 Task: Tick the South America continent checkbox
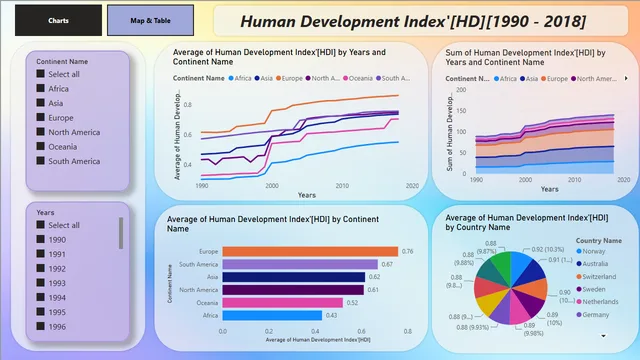[x=40, y=160]
